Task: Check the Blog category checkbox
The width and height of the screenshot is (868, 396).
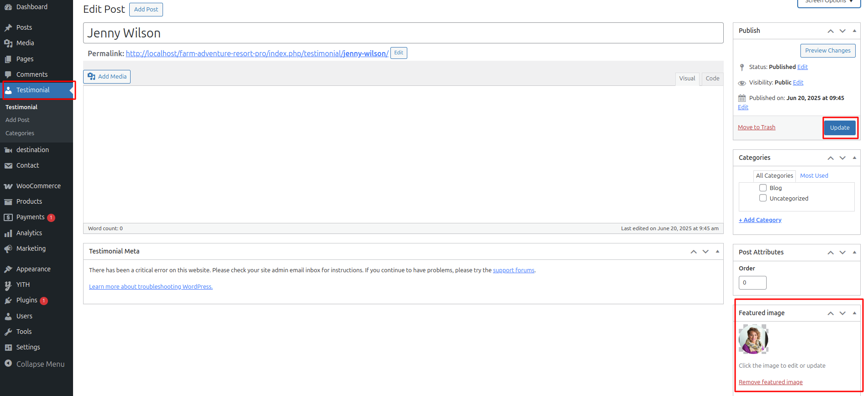Action: (x=763, y=188)
